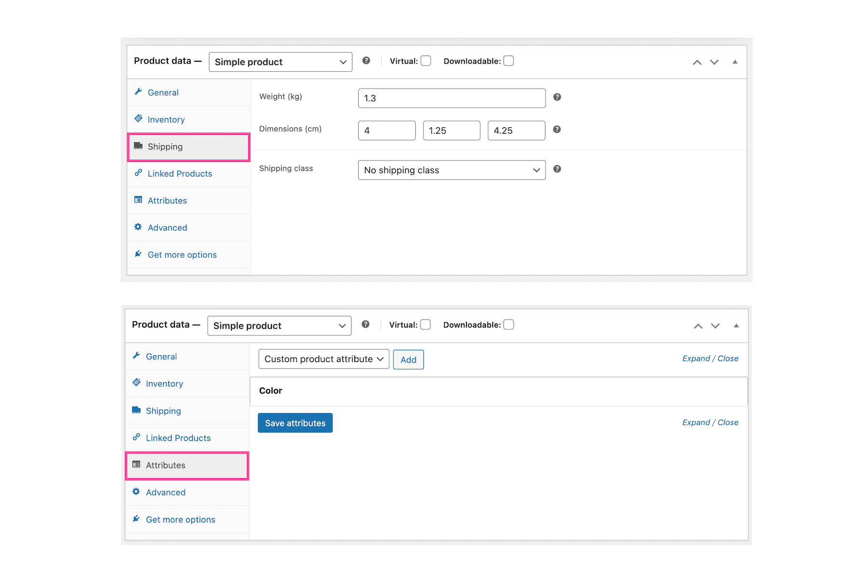This screenshot has height=588, width=868.
Task: Click the Get more options icon
Action: pos(138,254)
